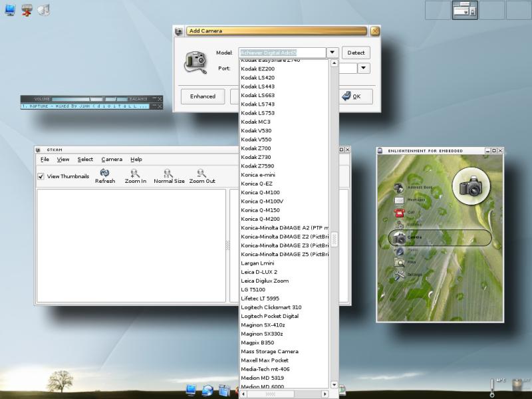Click the Detect button
Screen dimensions: 532x399
pos(356,53)
